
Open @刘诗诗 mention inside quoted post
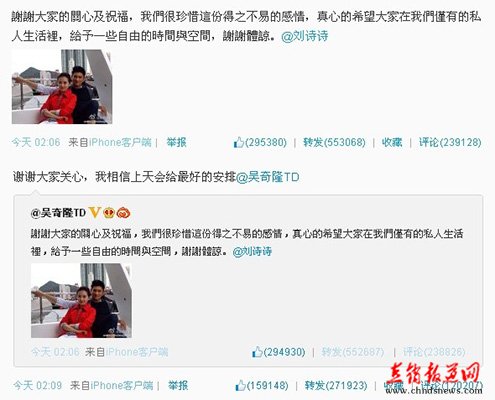click(252, 251)
